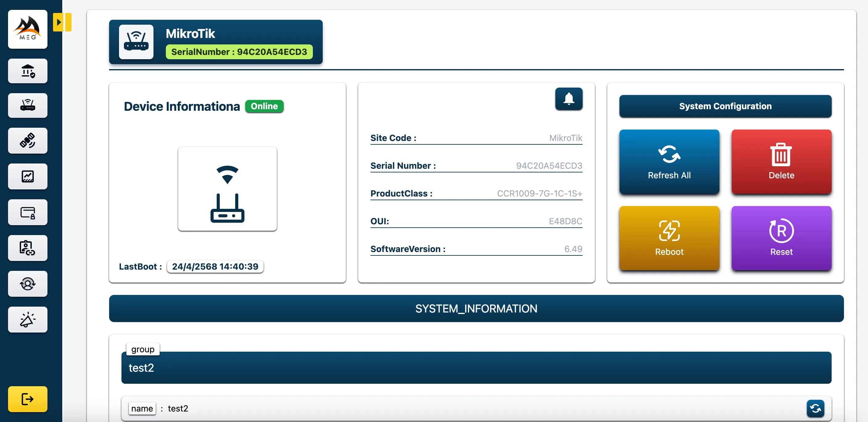Click the purple Reset button
The width and height of the screenshot is (868, 422).
pyautogui.click(x=781, y=238)
